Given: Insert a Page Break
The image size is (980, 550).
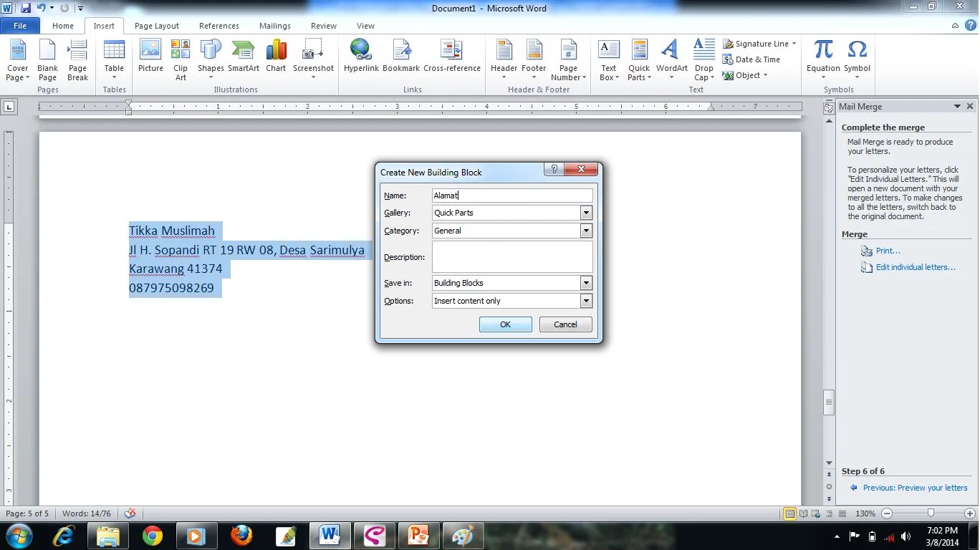Looking at the screenshot, I should pyautogui.click(x=77, y=60).
